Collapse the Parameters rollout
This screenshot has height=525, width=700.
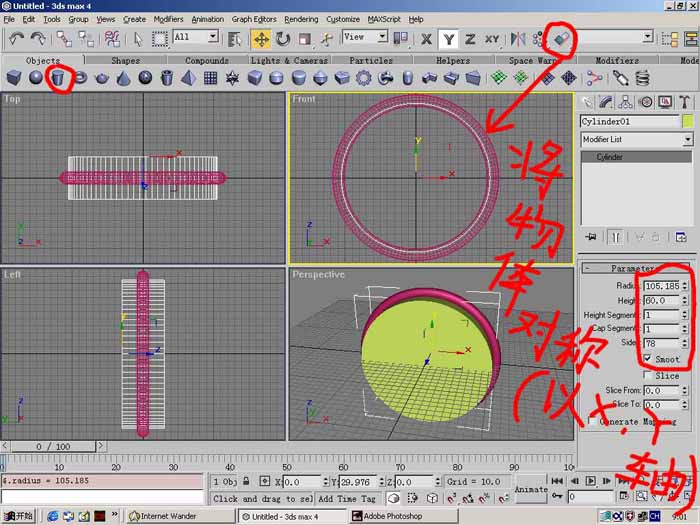[635, 268]
